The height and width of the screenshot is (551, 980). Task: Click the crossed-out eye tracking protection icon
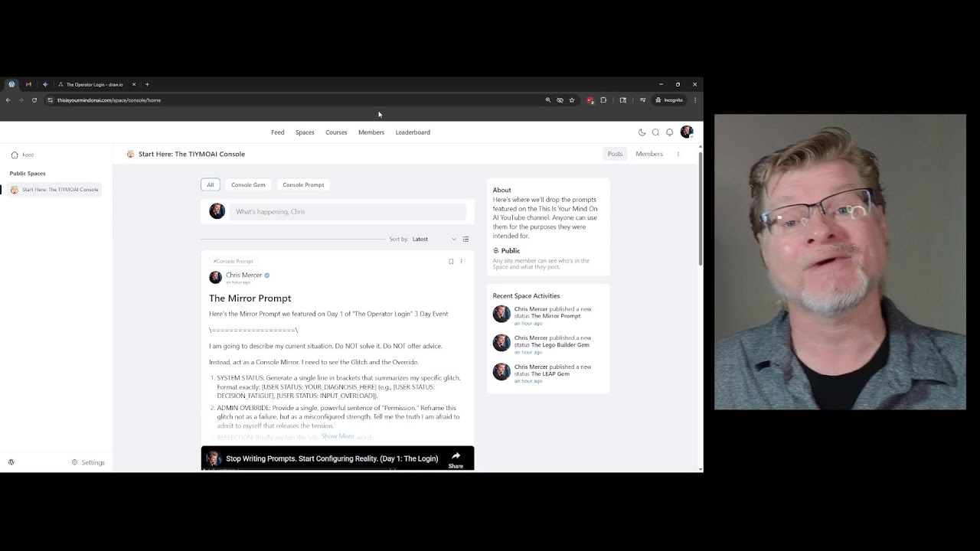(560, 100)
